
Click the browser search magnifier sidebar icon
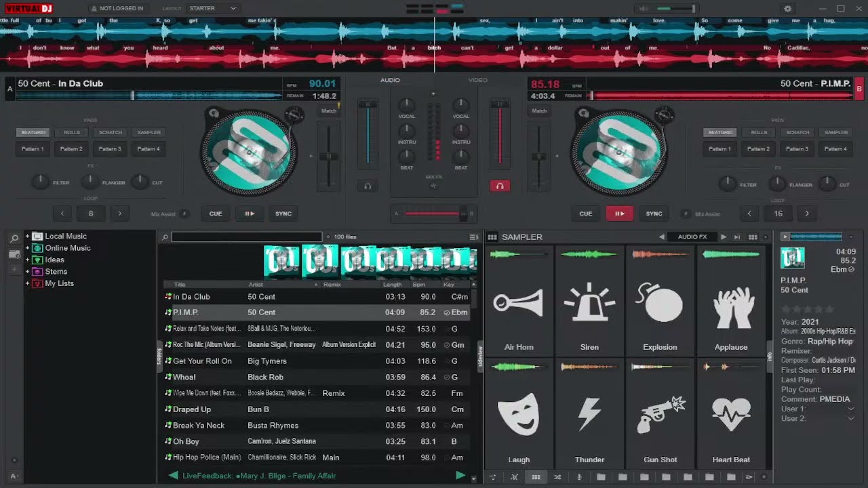tap(14, 239)
